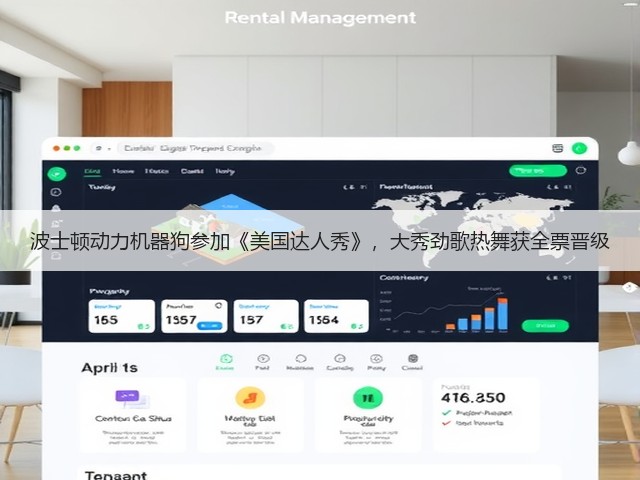Click the Rental Management title text
640x480 pixels.
pos(320,18)
